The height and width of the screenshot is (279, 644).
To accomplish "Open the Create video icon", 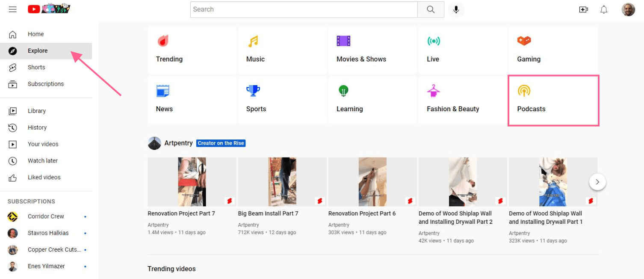I will (584, 9).
